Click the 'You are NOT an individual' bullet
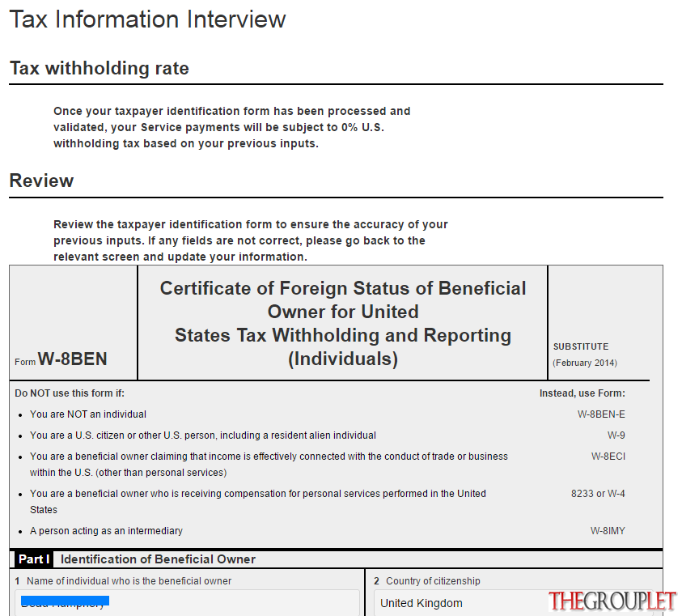Viewport: 682px width, 616px height. pos(88,414)
